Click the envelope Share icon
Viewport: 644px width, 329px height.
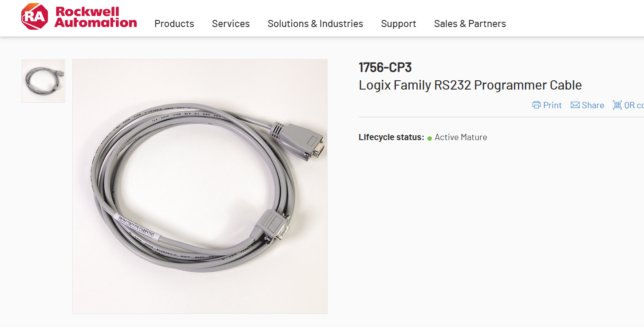pyautogui.click(x=575, y=105)
